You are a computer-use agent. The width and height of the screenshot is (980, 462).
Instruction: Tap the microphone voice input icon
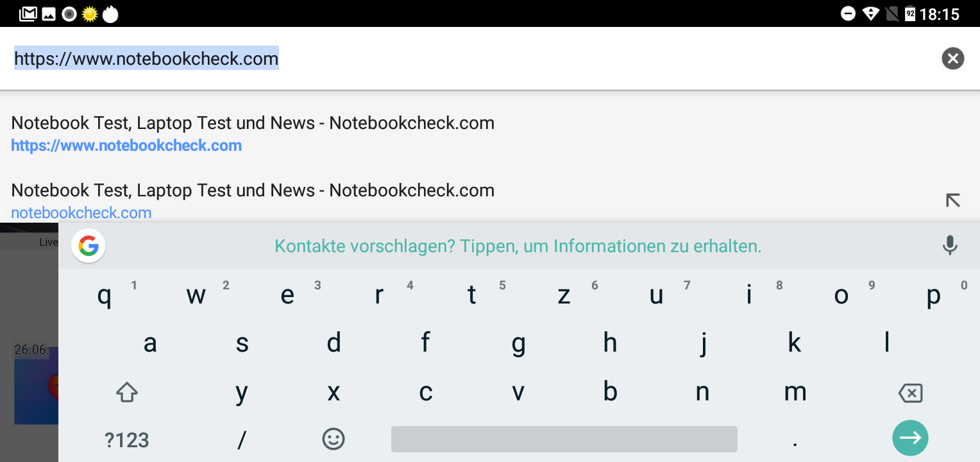click(950, 245)
